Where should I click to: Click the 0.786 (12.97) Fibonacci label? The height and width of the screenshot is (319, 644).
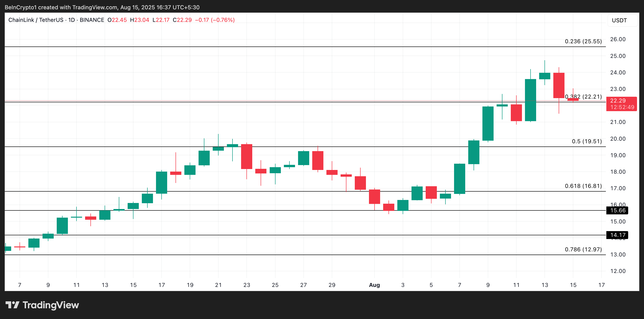tap(583, 249)
